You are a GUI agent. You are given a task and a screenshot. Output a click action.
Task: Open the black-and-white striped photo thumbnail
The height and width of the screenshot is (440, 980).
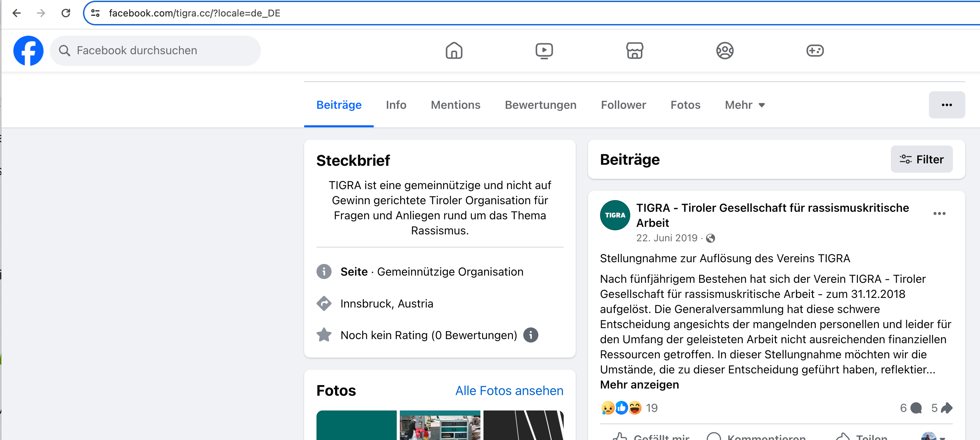[x=523, y=425]
